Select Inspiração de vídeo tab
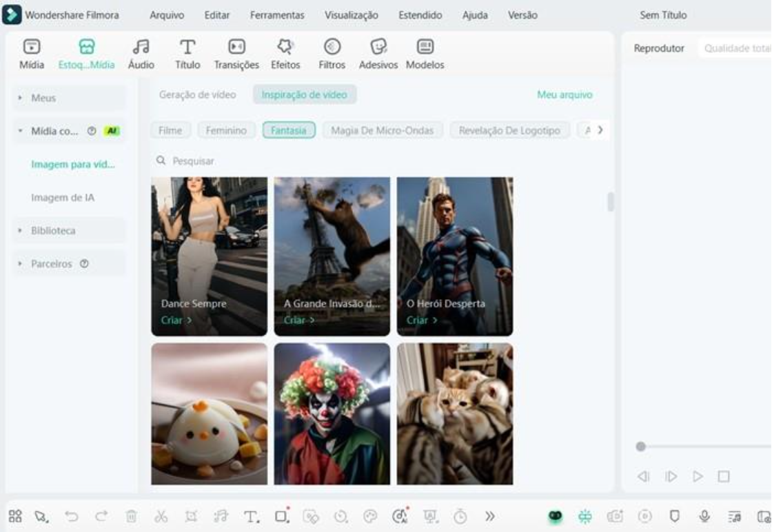 pos(304,94)
